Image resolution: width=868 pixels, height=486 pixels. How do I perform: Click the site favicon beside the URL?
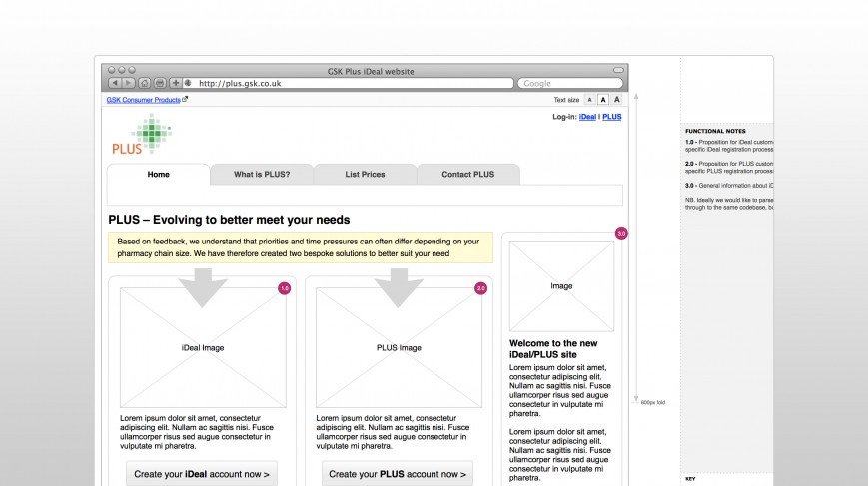point(188,83)
